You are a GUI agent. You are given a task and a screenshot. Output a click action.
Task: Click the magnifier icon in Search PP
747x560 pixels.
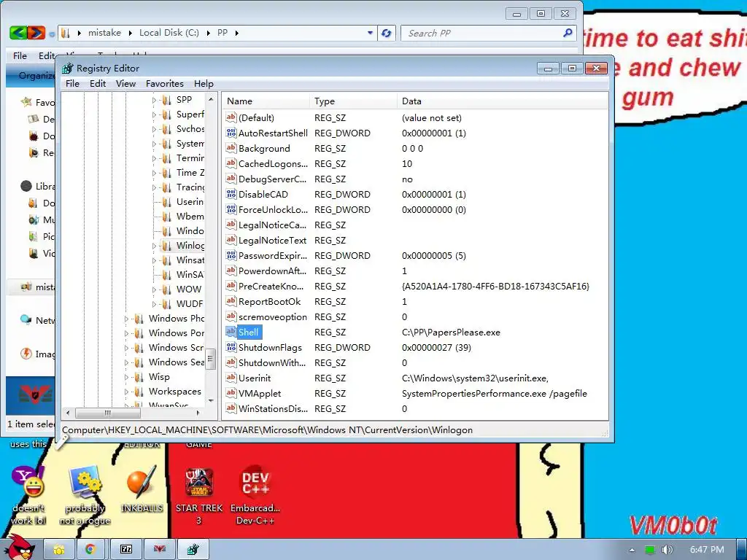point(568,33)
